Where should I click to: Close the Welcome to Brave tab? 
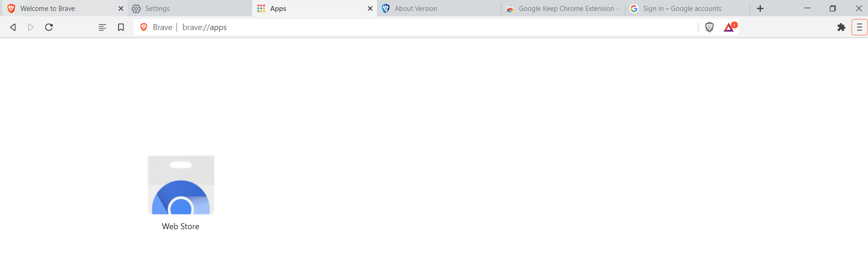pos(121,9)
